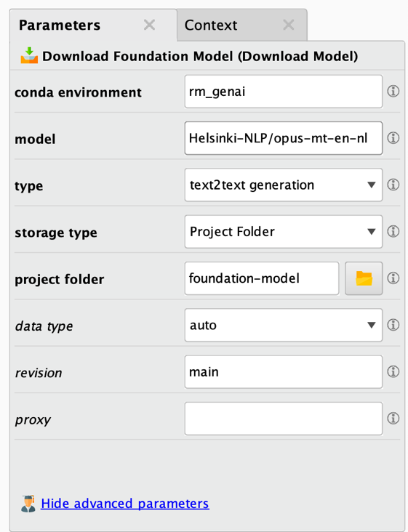Click the empty proxy input field

pos(284,419)
